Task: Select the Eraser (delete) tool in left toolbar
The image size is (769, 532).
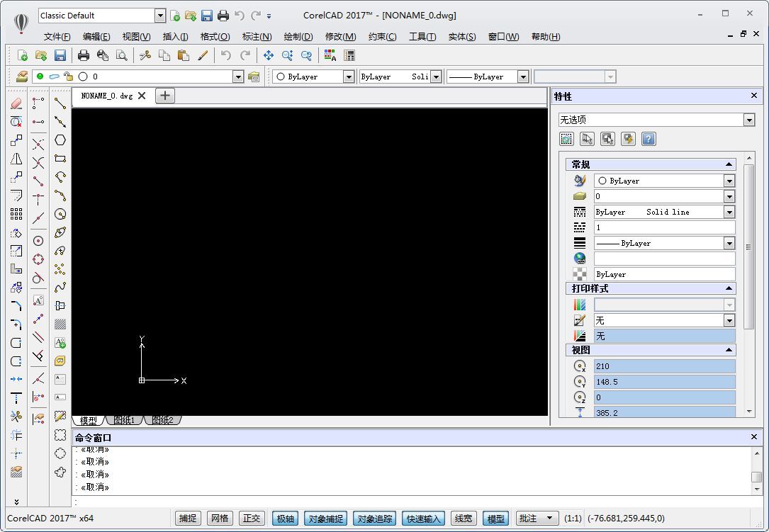Action: coord(16,103)
